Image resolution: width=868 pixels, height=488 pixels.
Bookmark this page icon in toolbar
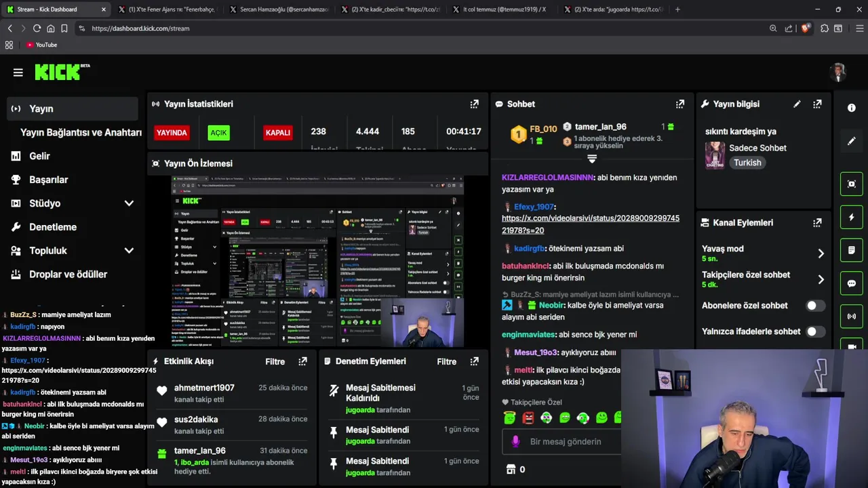click(64, 28)
